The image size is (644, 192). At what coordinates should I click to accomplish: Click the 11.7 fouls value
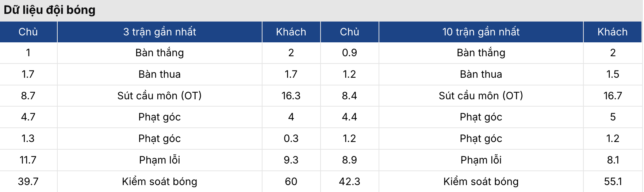click(x=28, y=160)
